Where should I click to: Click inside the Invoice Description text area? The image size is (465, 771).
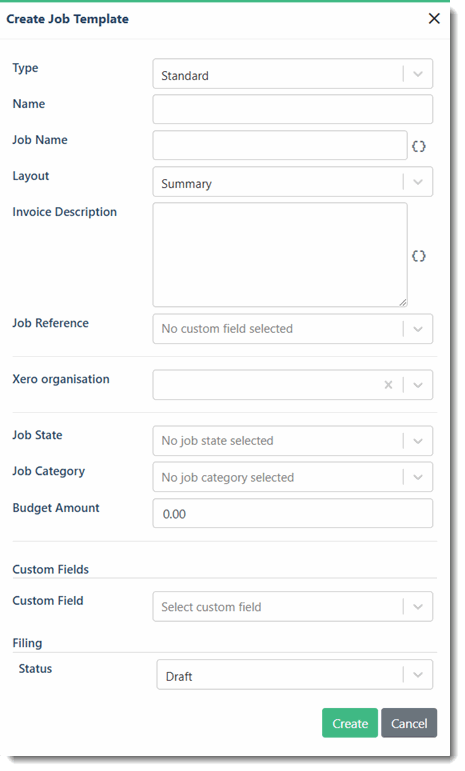280,255
